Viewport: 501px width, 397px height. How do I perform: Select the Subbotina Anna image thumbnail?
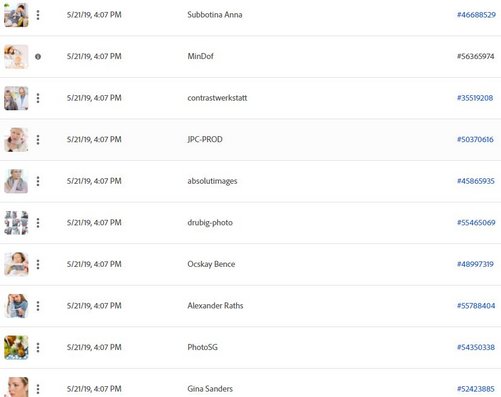coord(16,15)
